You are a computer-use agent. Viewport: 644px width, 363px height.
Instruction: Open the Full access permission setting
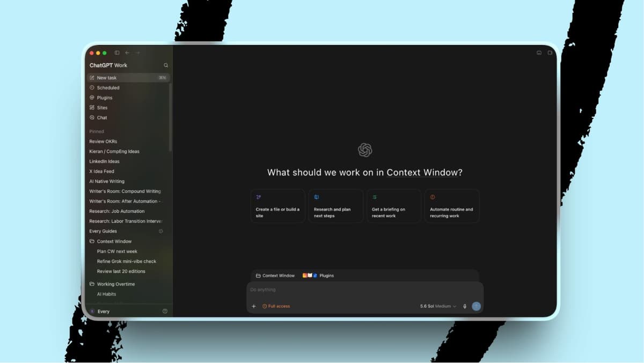pos(276,306)
